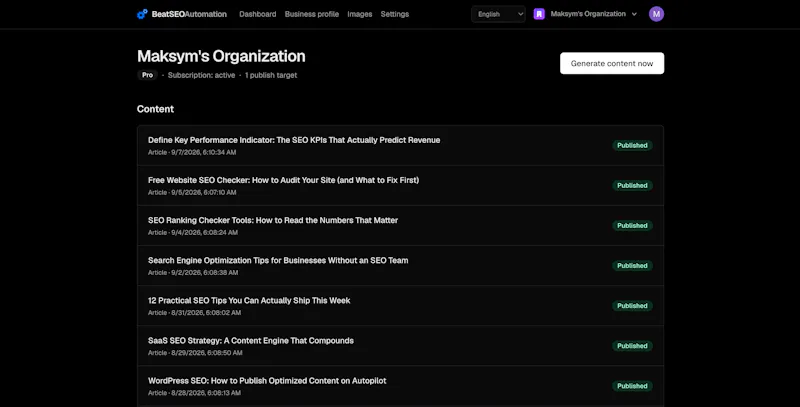Screen dimensions: 800x407
Task: Click Published badge on Free Website SEO Checker row
Action: [632, 186]
